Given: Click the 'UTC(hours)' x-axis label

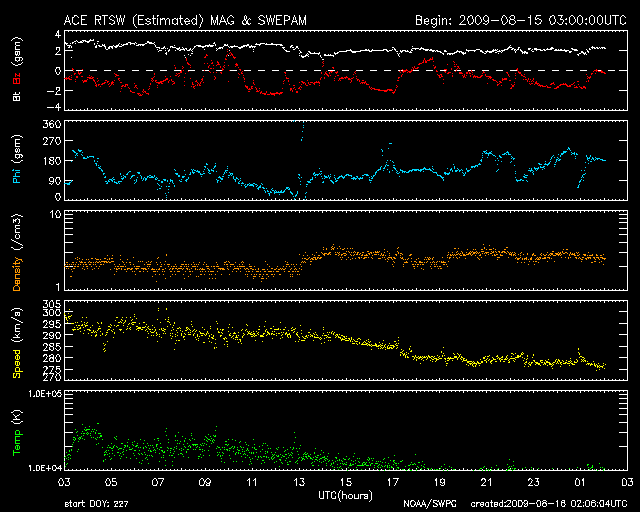Looking at the screenshot, I should click(345, 496).
